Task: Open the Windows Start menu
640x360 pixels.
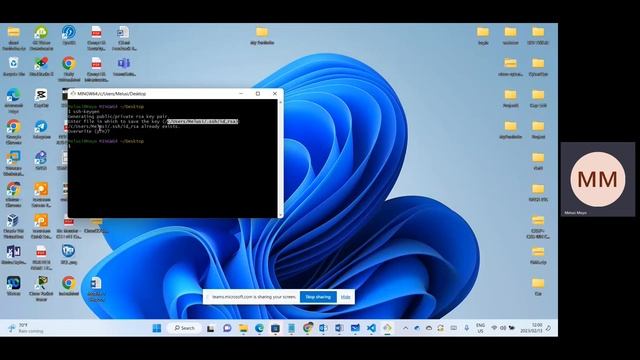Action: tap(157, 328)
